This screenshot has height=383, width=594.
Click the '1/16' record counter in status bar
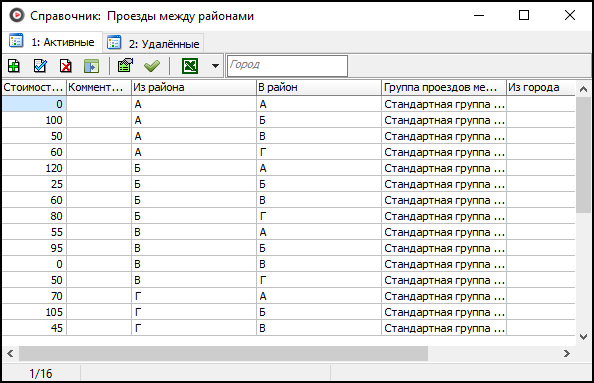[41, 374]
